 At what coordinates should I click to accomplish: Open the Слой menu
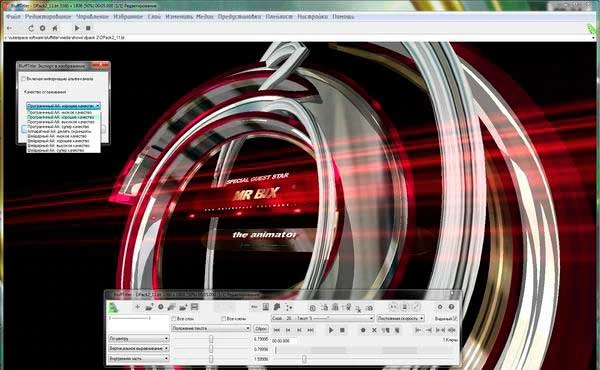point(154,16)
